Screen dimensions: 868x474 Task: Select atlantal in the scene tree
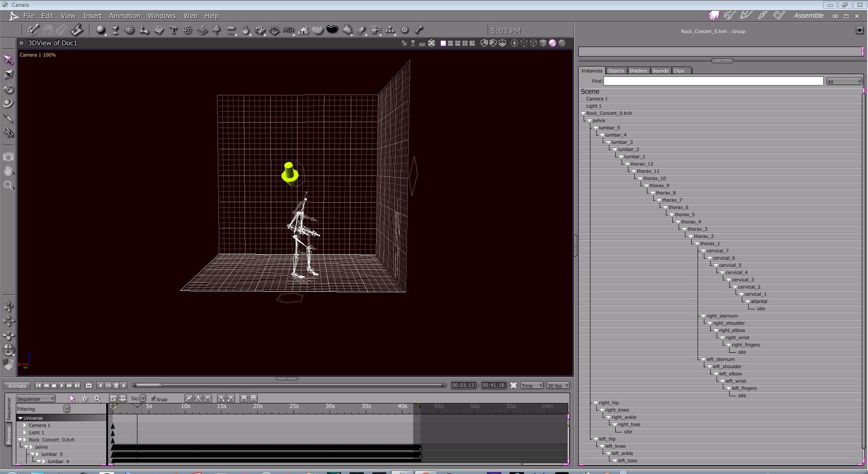(x=759, y=302)
